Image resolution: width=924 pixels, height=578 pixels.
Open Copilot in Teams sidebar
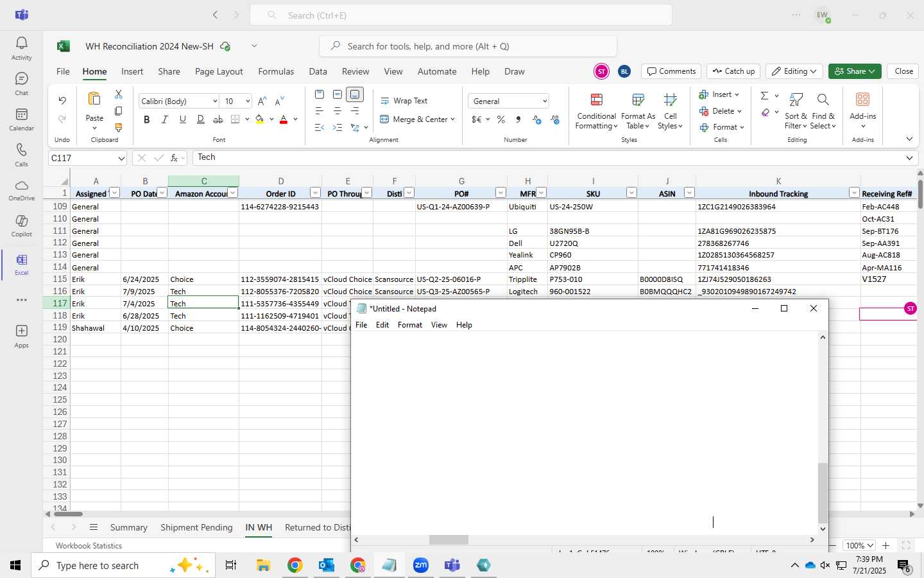pyautogui.click(x=21, y=225)
